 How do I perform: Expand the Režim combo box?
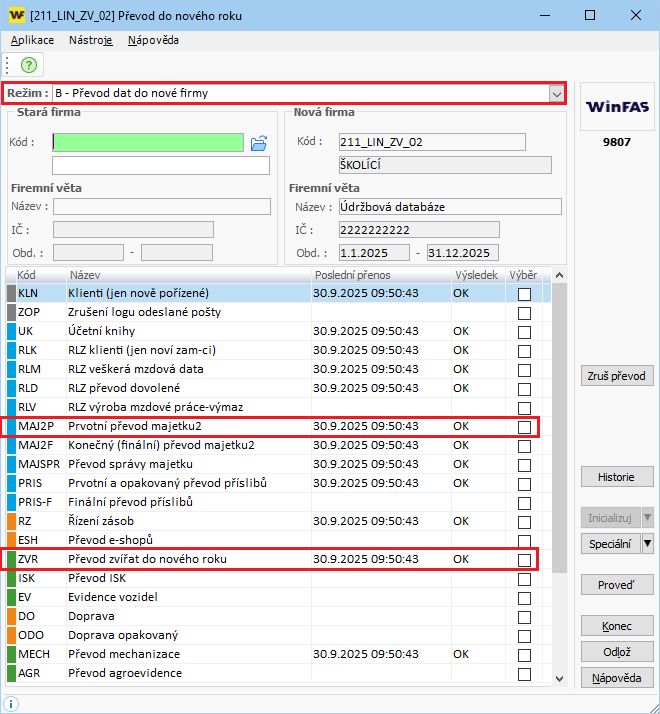coord(556,93)
